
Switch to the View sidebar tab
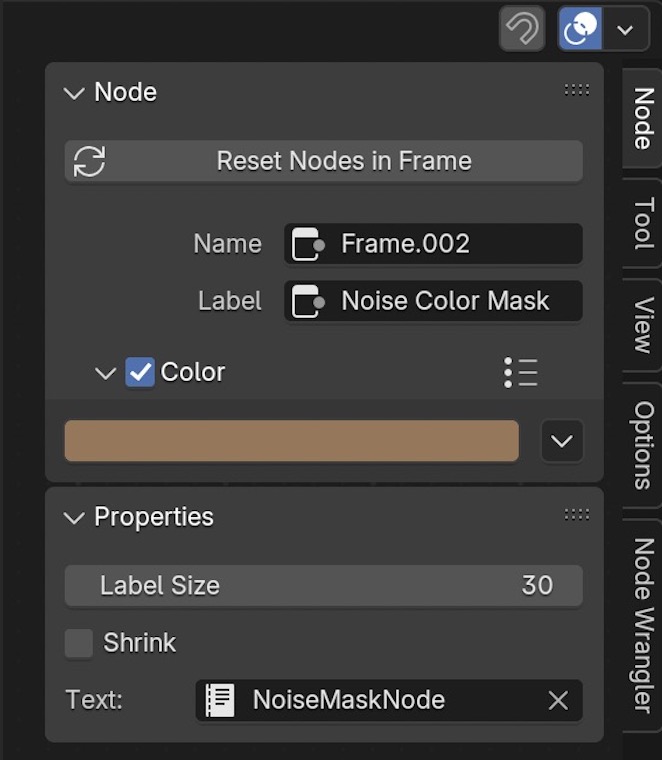(643, 325)
